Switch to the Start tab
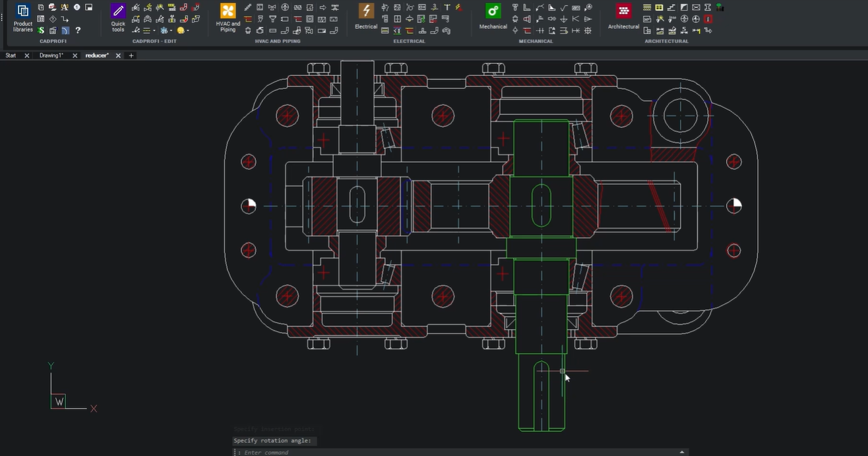The image size is (868, 456). click(10, 55)
